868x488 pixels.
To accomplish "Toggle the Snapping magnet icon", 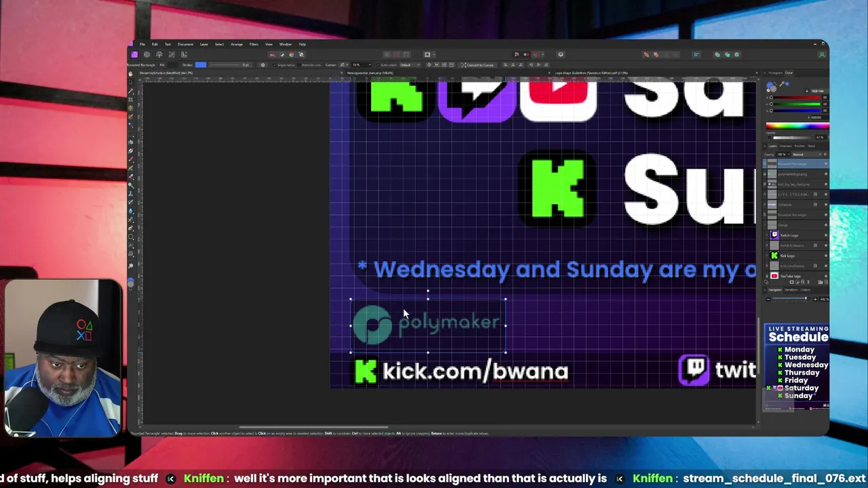I will pos(536,54).
